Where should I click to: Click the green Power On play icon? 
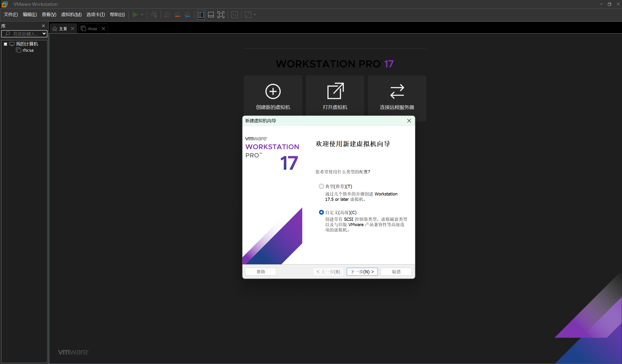click(135, 15)
